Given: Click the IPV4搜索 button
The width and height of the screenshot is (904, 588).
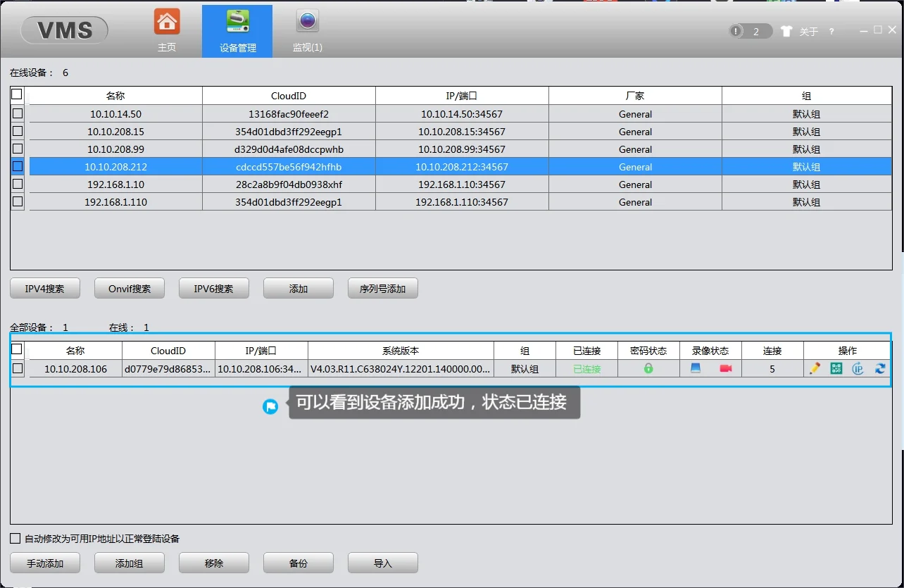Looking at the screenshot, I should coord(45,289).
